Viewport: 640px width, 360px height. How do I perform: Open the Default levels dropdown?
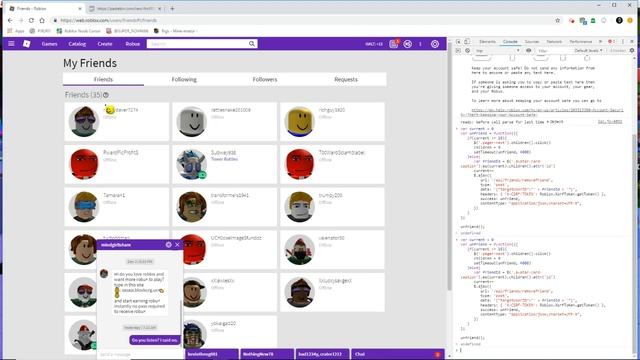tap(588, 51)
